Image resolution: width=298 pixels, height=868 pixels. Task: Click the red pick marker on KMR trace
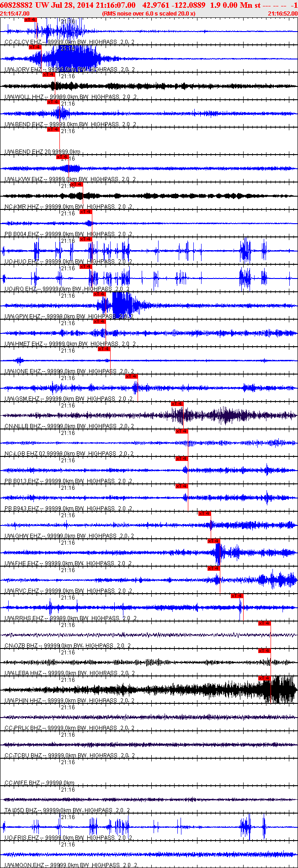coord(77,184)
